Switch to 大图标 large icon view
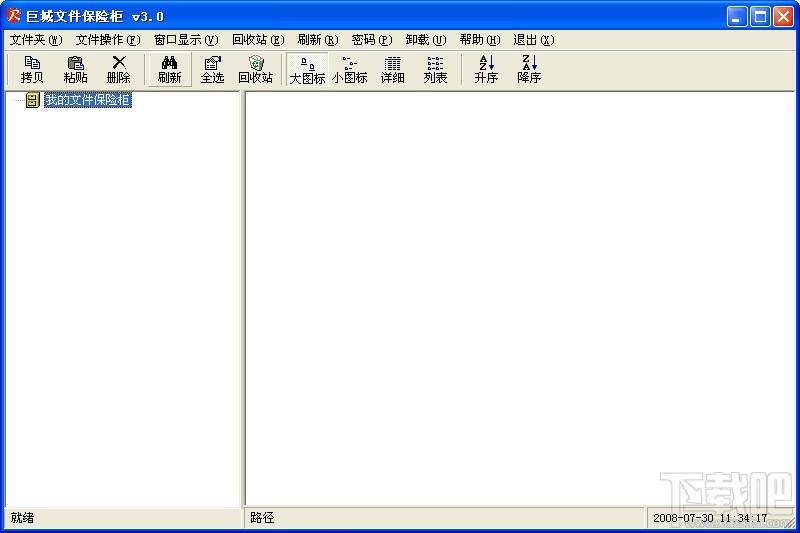The image size is (800, 533). click(x=307, y=69)
